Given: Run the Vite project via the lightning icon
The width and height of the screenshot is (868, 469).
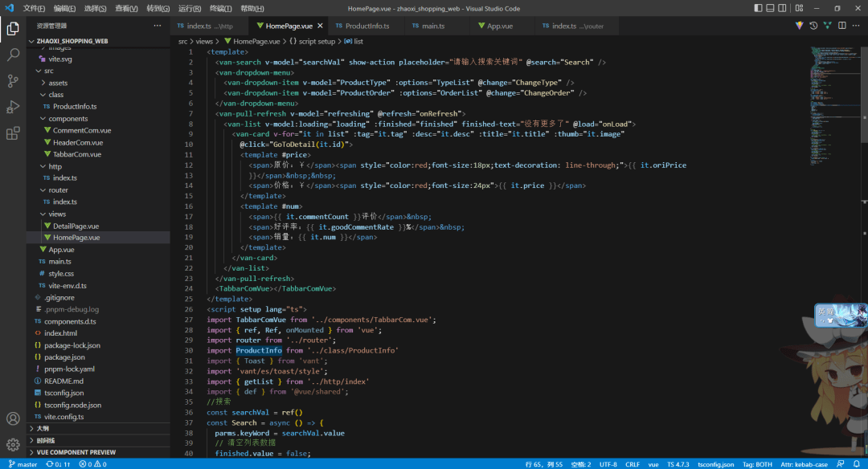Looking at the screenshot, I should coord(799,26).
